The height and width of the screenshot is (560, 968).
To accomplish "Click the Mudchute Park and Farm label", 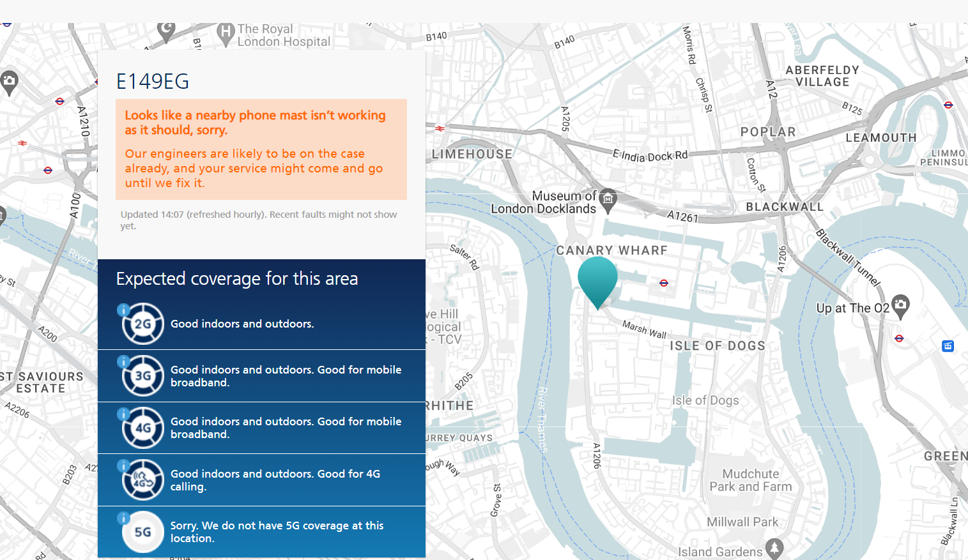I will [751, 480].
